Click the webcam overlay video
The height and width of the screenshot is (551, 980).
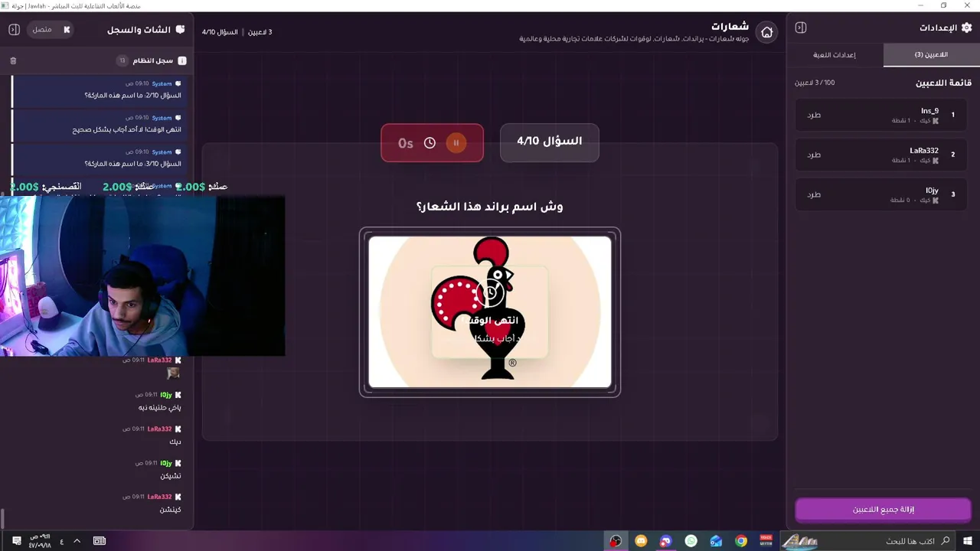point(142,275)
